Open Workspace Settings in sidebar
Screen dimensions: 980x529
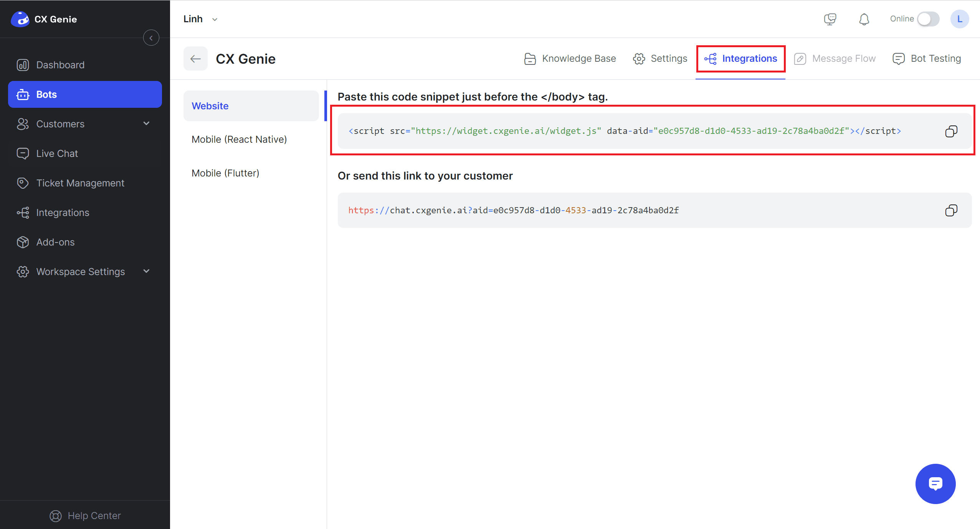tap(85, 272)
